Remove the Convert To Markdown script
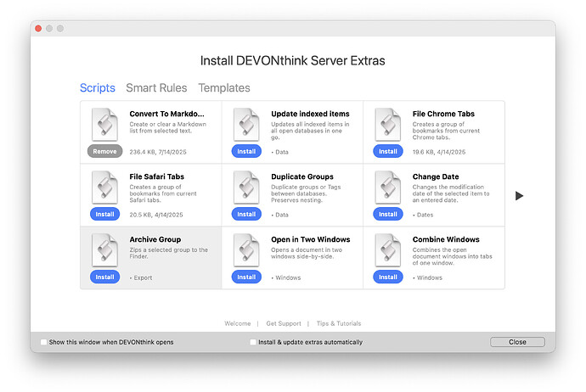586x392 pixels. coord(104,151)
